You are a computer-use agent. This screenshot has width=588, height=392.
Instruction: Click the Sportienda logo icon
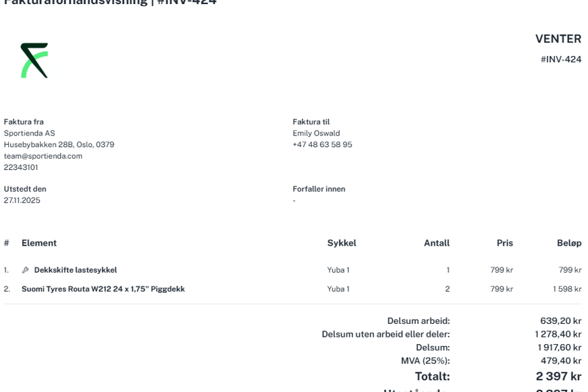34,60
